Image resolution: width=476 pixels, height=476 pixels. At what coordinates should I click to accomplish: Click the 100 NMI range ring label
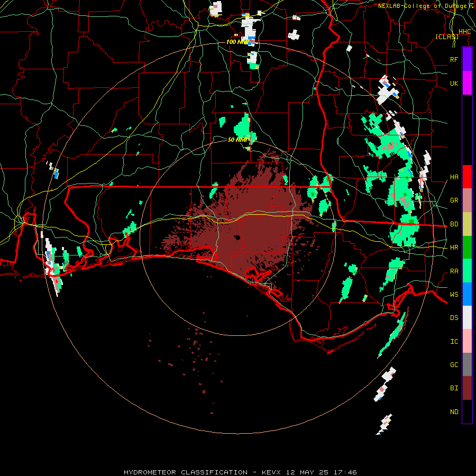237,42
